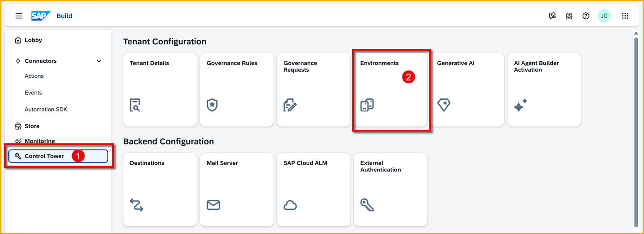Select the Connectors sidebar label

click(x=41, y=61)
